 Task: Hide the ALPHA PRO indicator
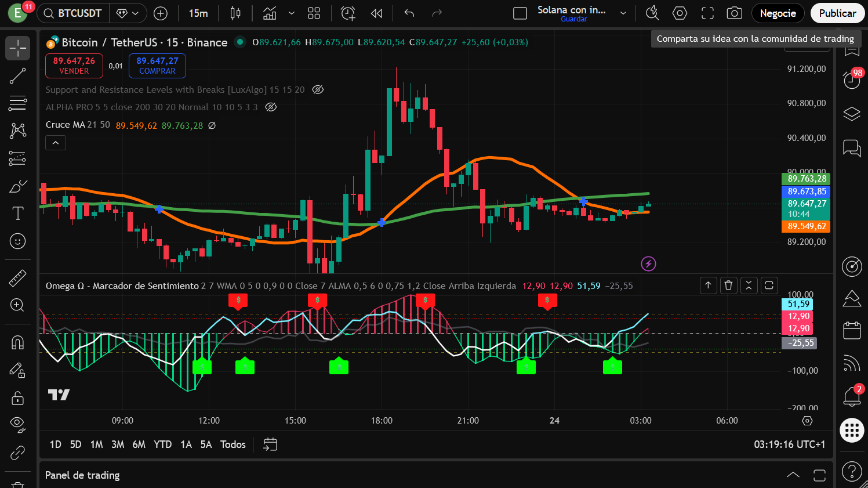click(x=270, y=107)
